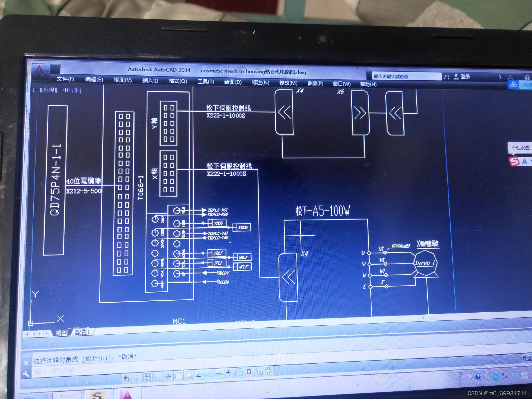Viewport: 532px width, 399px height.
Task: Open the 参数(P) menu
Action: (x=315, y=84)
